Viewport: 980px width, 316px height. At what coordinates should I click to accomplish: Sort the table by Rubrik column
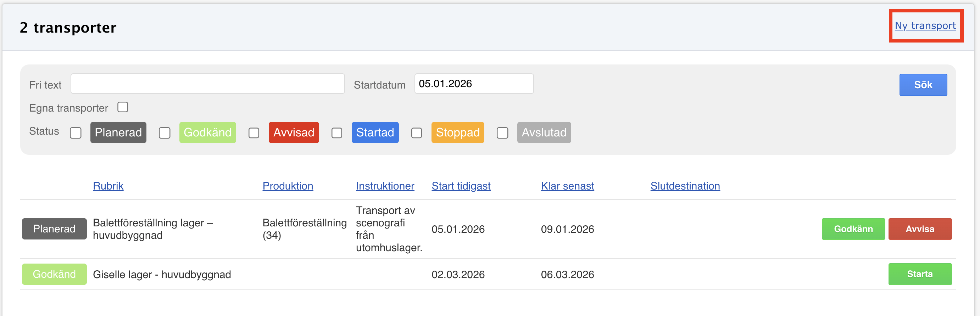click(108, 186)
